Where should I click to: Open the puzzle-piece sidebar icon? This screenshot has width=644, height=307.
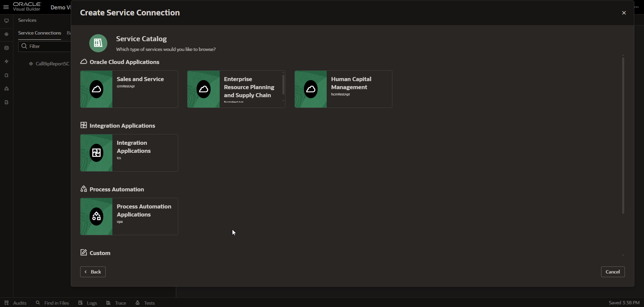coord(6,75)
